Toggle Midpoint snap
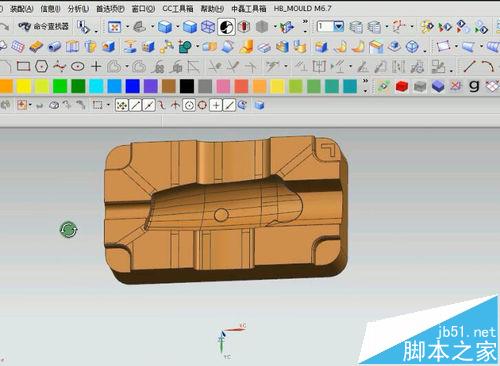Screen dimensions: 500x366 tap(149, 106)
